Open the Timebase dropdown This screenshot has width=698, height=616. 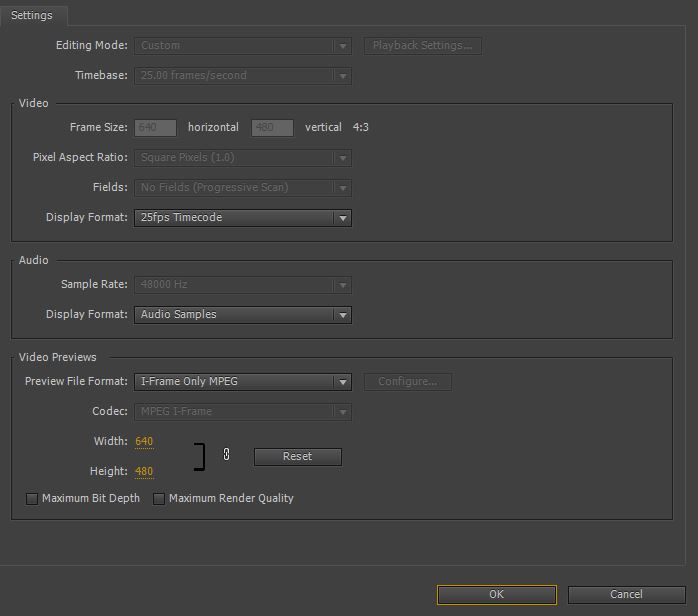[x=243, y=76]
